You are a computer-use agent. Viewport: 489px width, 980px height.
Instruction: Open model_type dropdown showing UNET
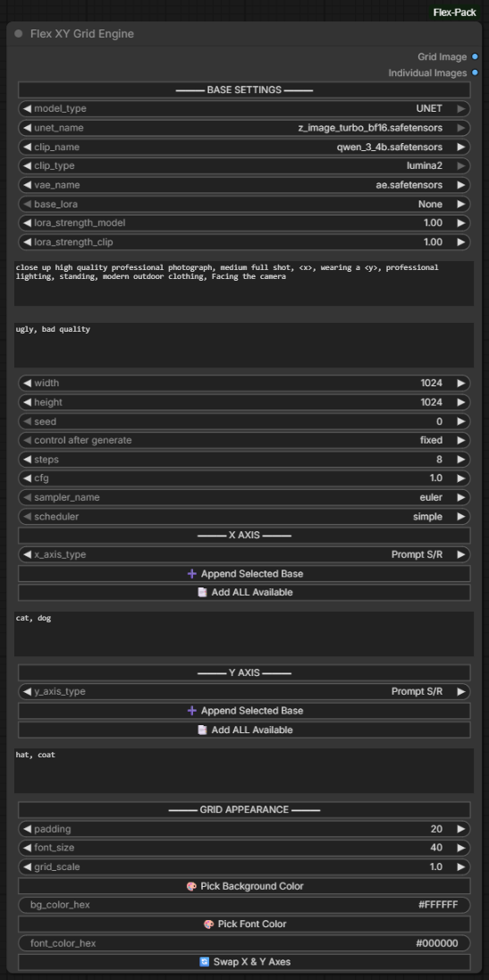pyautogui.click(x=244, y=109)
